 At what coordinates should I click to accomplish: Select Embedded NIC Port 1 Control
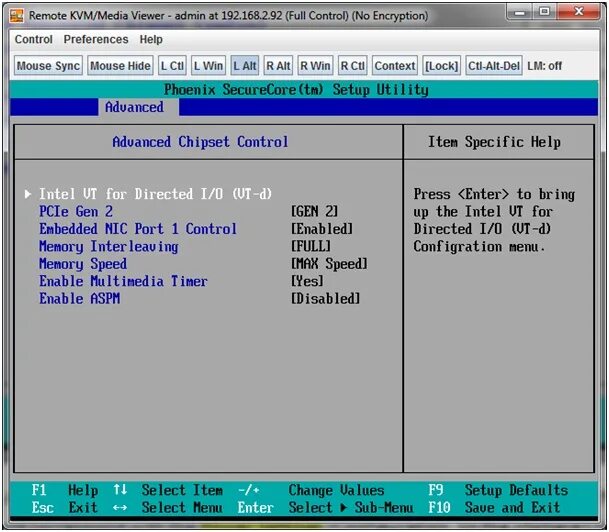click(x=138, y=229)
